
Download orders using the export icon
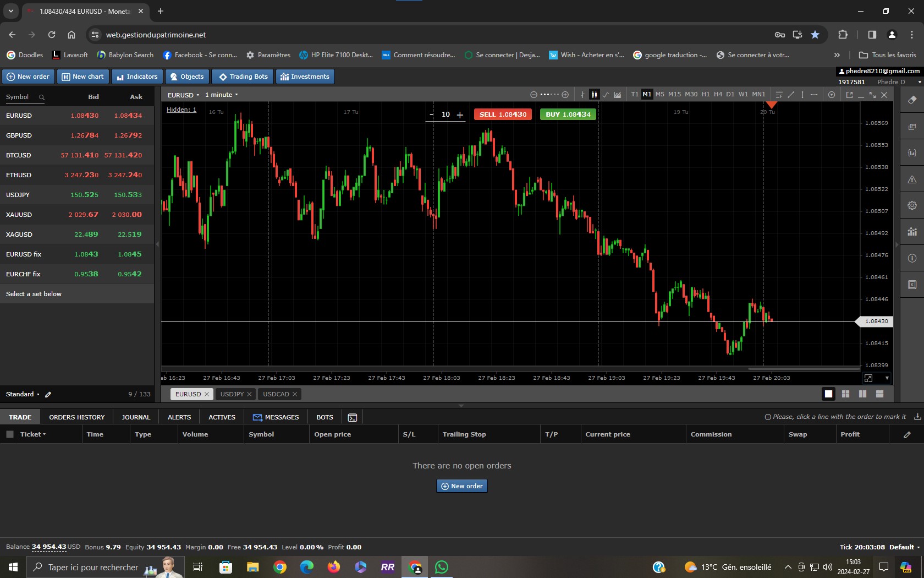click(917, 417)
